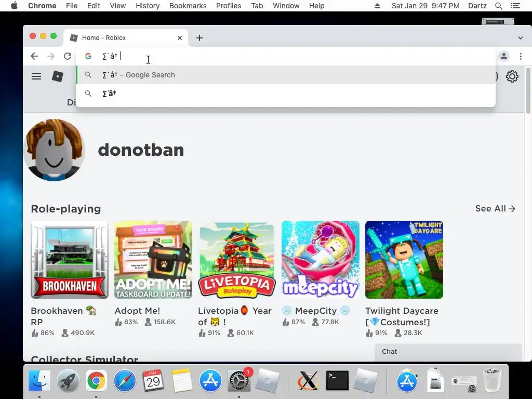Open Roblox settings gear
The height and width of the screenshot is (399, 532).
click(x=512, y=76)
